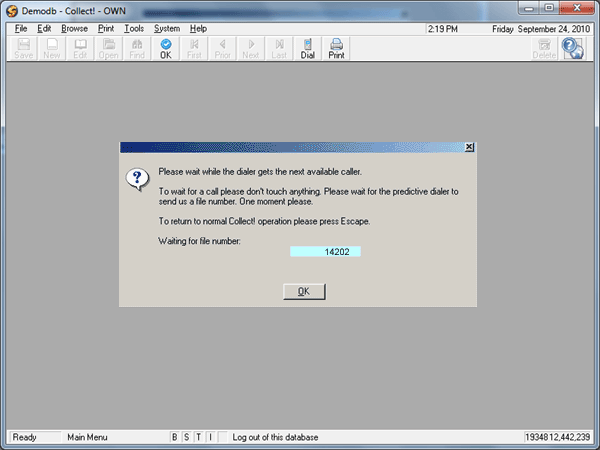This screenshot has width=600, height=450.
Task: Toggle the T status bar indicator
Action: coord(199,437)
